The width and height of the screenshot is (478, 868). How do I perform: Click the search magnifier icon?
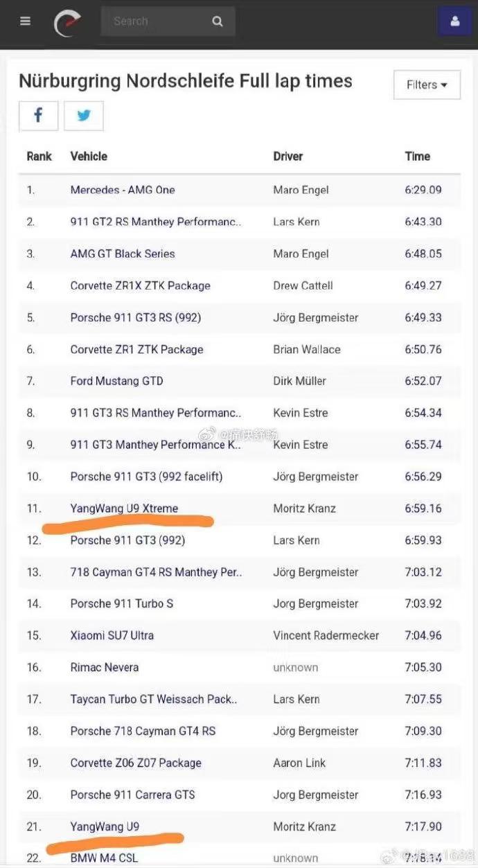coord(218,21)
